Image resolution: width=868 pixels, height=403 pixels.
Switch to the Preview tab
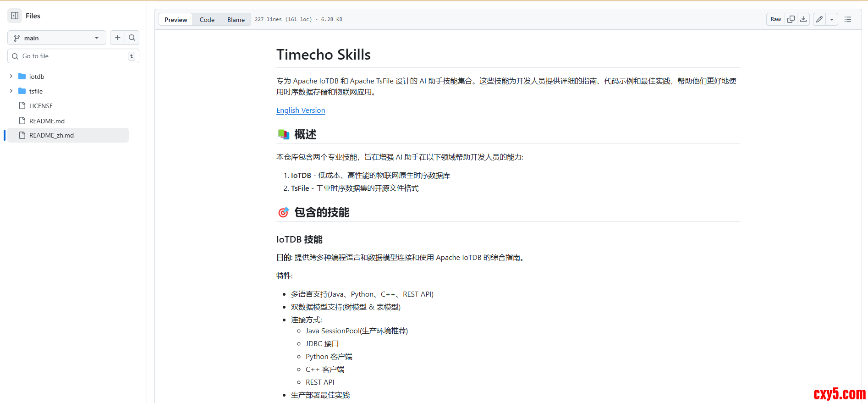[176, 20]
